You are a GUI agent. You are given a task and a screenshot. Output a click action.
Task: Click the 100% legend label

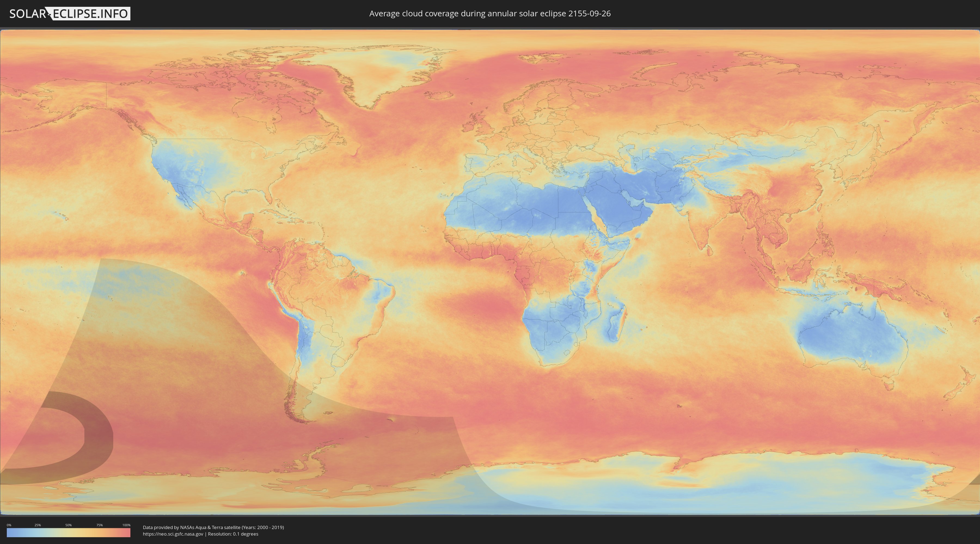126,525
